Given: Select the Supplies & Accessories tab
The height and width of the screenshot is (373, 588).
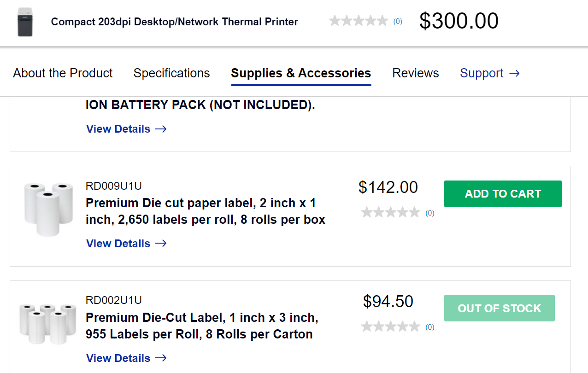Looking at the screenshot, I should [x=301, y=73].
